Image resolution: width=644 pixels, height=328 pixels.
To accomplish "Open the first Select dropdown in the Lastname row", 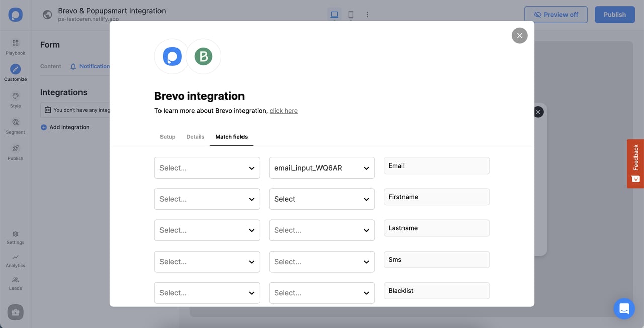I will coord(207,230).
